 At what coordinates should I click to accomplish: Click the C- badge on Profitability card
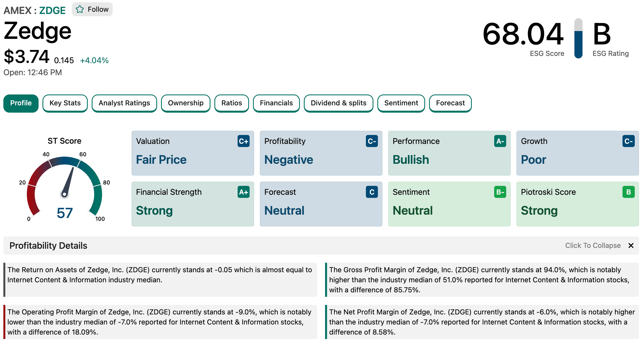[372, 141]
